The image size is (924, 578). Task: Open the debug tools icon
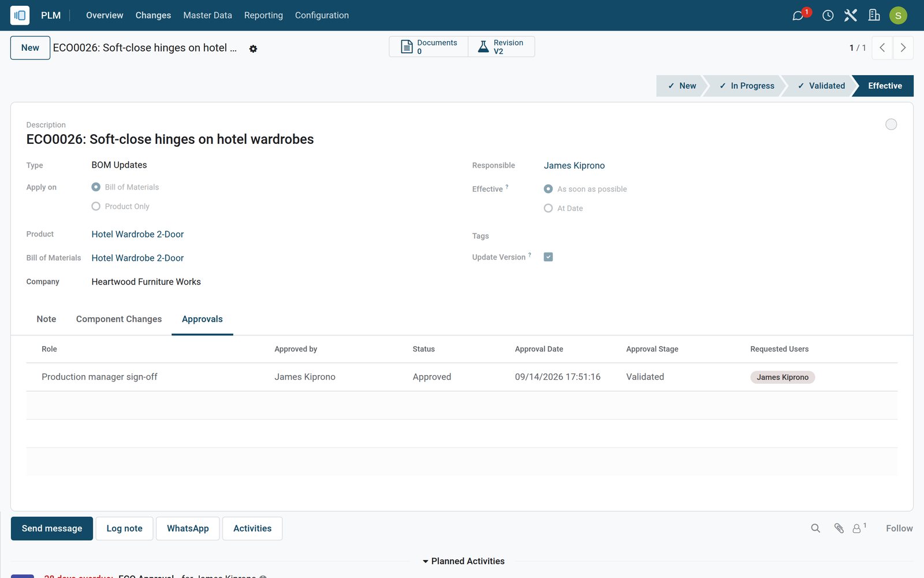tap(851, 15)
